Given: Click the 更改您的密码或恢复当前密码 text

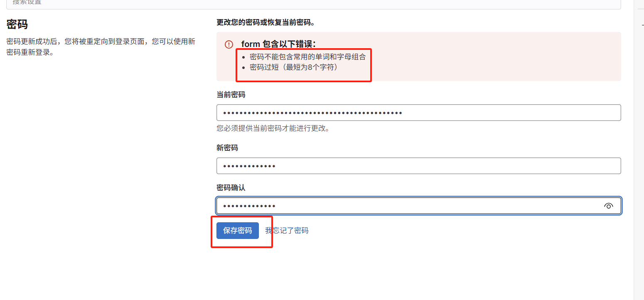Looking at the screenshot, I should pos(265,22).
